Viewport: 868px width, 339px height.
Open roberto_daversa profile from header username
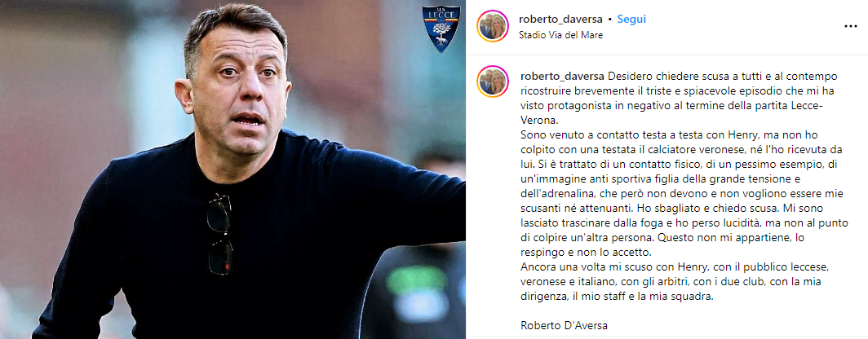[x=560, y=20]
